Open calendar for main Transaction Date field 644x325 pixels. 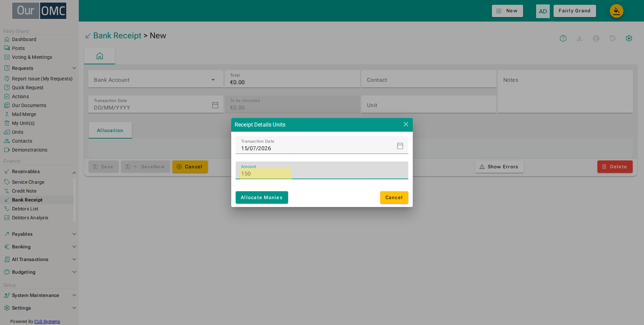[215, 105]
